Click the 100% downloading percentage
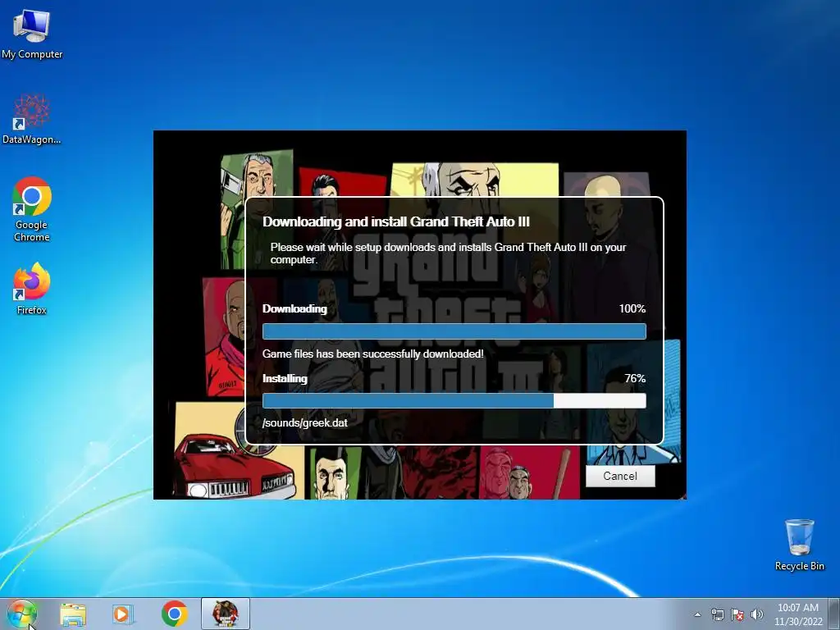Viewport: 840px width, 630px height. [632, 309]
